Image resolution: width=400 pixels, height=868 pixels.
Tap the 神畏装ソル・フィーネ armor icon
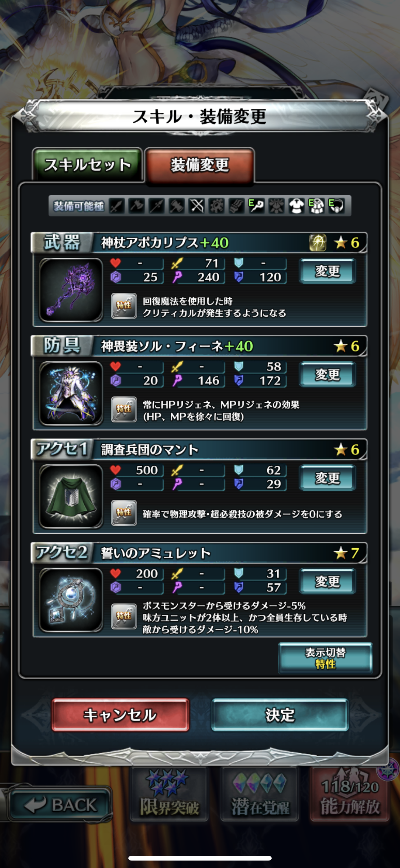pyautogui.click(x=71, y=394)
